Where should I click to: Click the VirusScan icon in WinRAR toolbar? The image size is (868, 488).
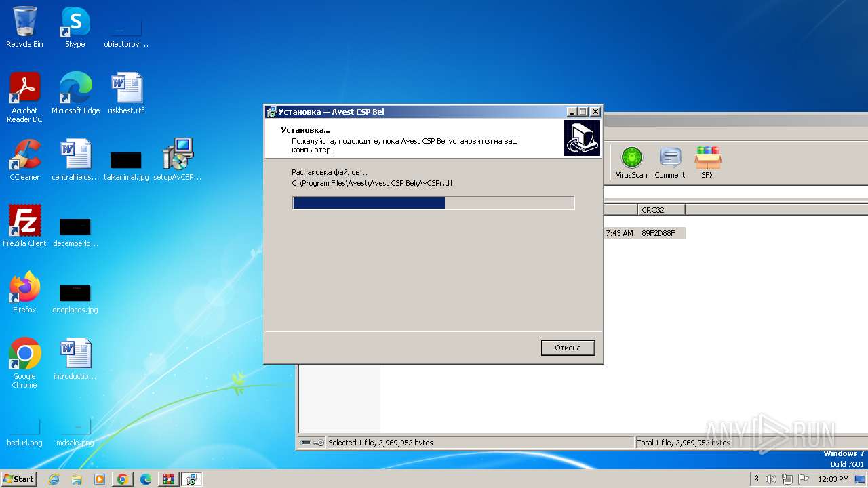pyautogui.click(x=631, y=163)
